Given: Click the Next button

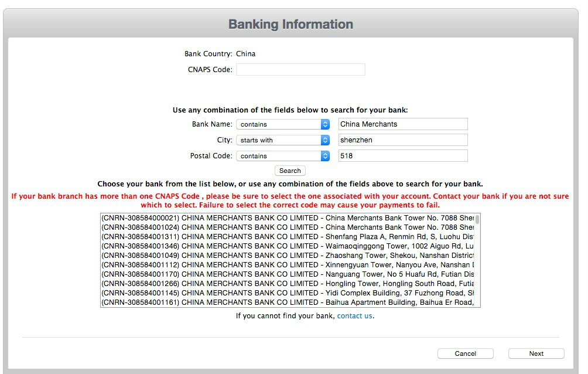Looking at the screenshot, I should 536,353.
